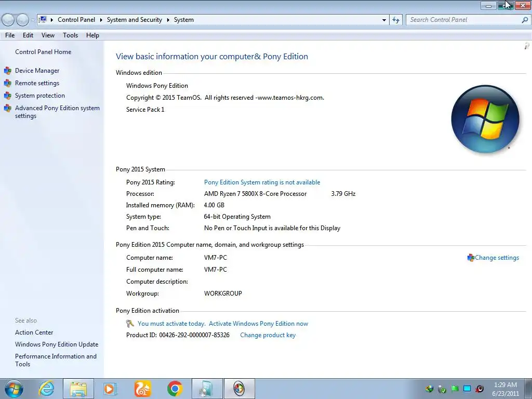This screenshot has width=532, height=399.
Task: Click the System protection shield icon
Action: (7, 96)
